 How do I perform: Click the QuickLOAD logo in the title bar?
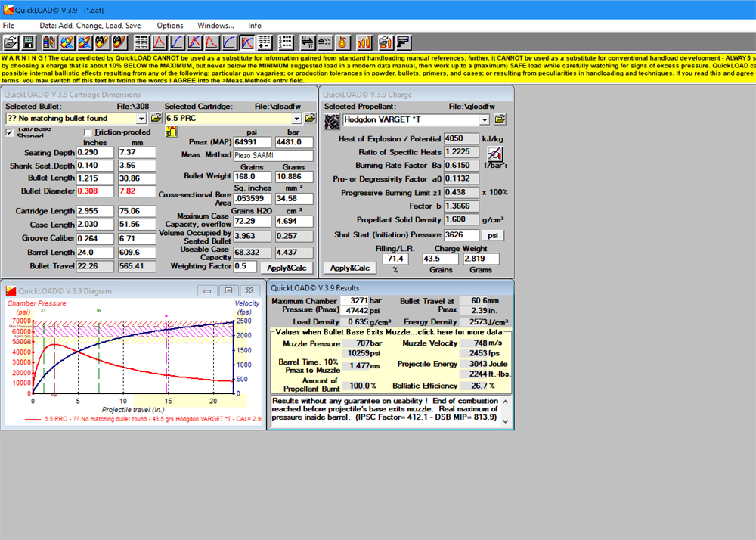(x=8, y=10)
